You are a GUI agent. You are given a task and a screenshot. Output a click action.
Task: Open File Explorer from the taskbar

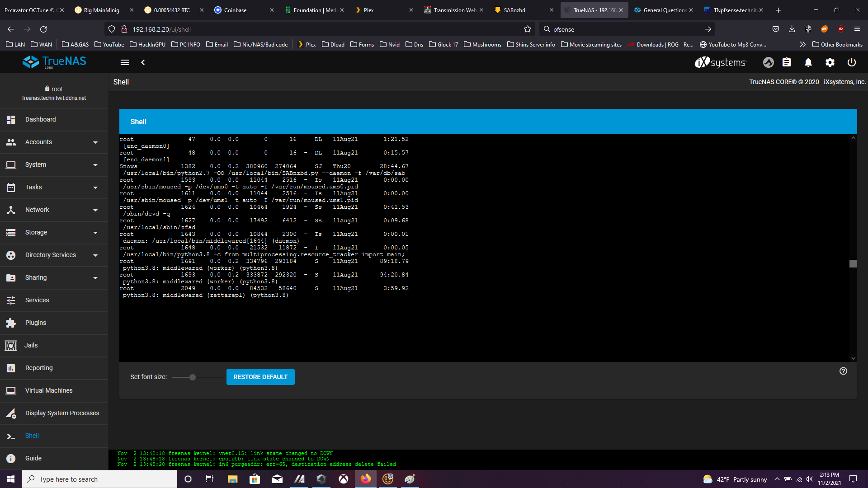point(232,479)
